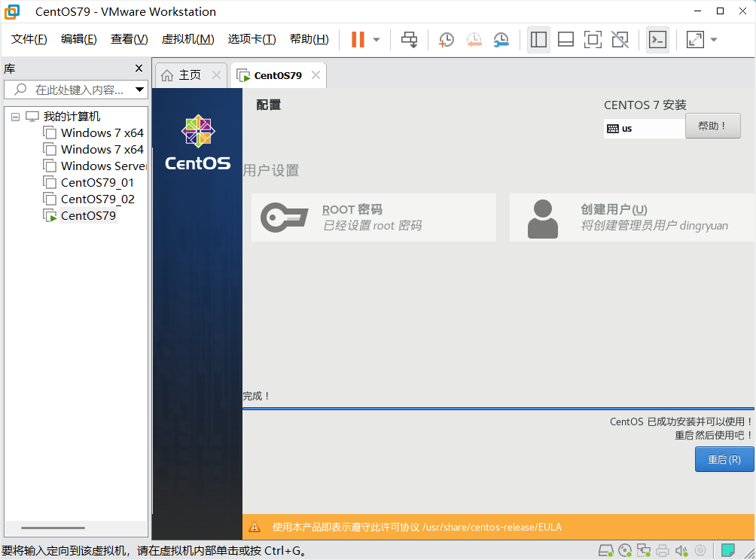
Task: Open ROOT 密码 settings
Action: tap(373, 218)
